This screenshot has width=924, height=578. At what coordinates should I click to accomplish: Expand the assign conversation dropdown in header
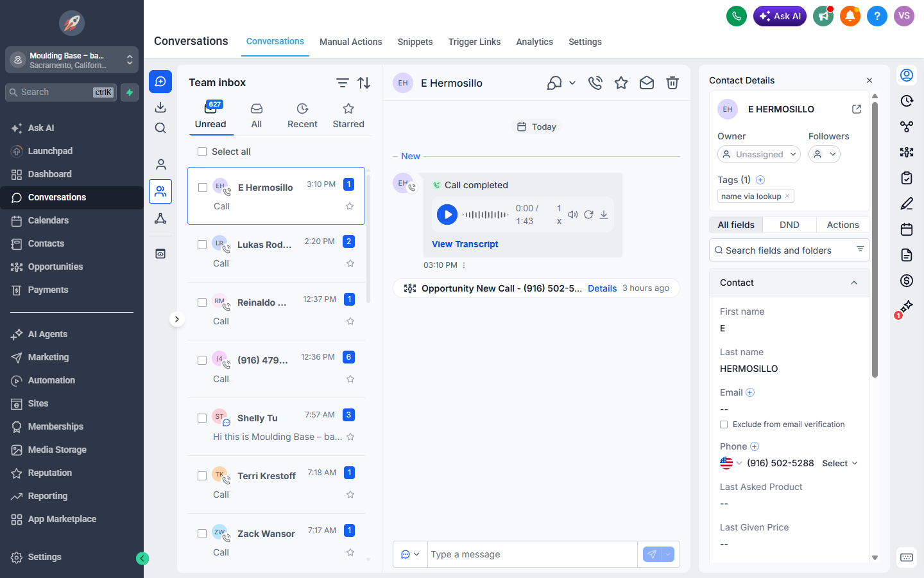[572, 83]
